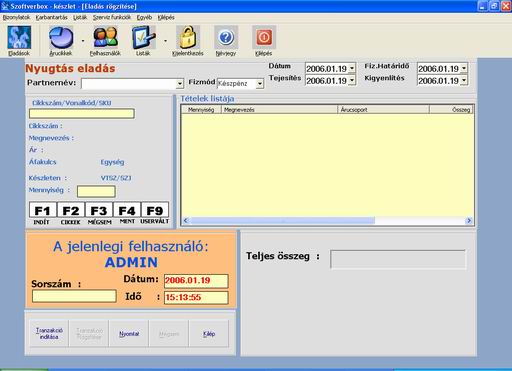
Task: Click the item list horizontal scrollbar thumb
Action: [283, 220]
